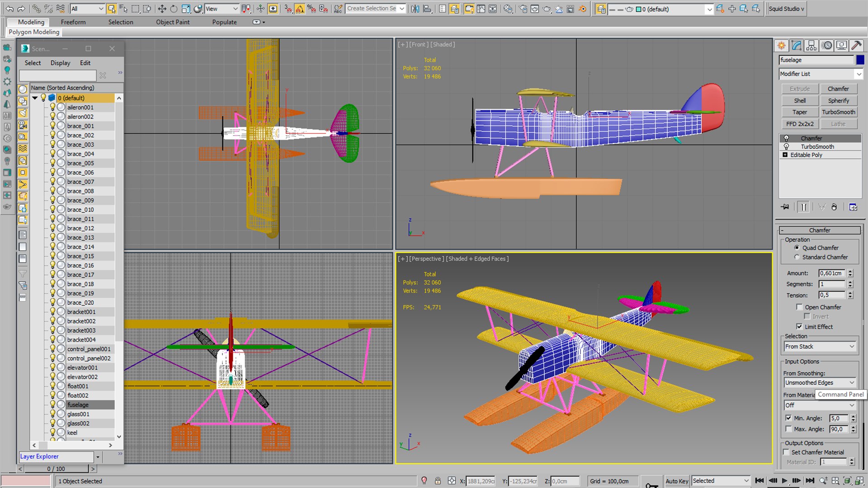Open the Unsmoothed Edges dropdown
Screen dimensions: 868x488
[x=820, y=383]
